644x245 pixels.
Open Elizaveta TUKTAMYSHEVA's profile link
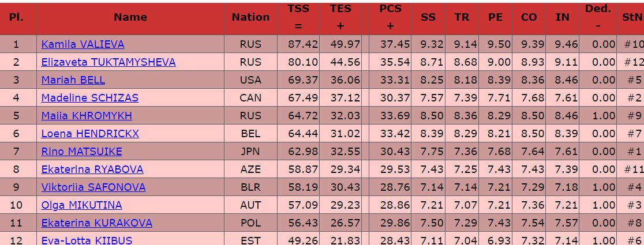[108, 62]
